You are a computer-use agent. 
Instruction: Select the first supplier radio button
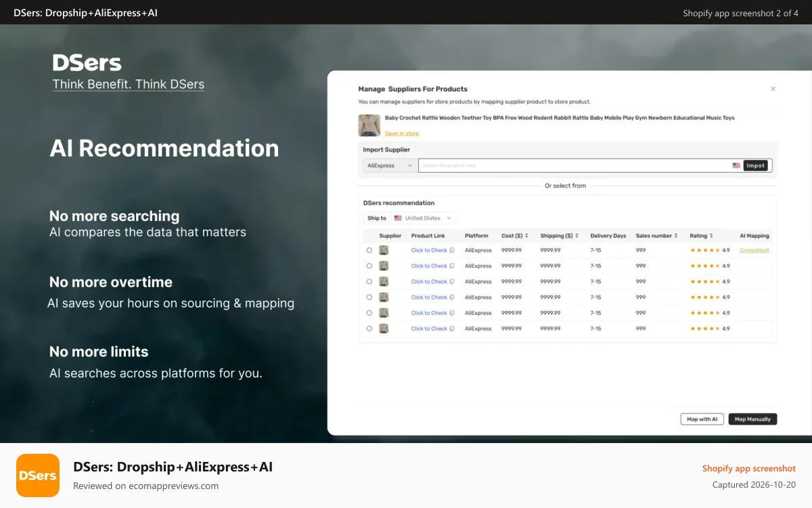click(369, 251)
